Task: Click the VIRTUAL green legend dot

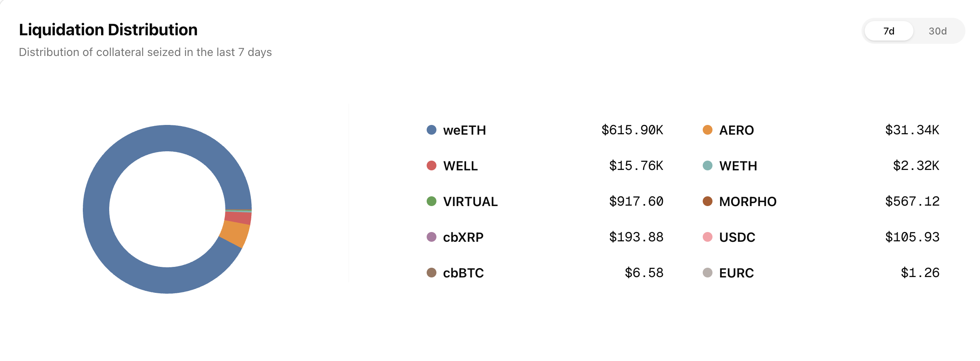Action: pos(432,201)
